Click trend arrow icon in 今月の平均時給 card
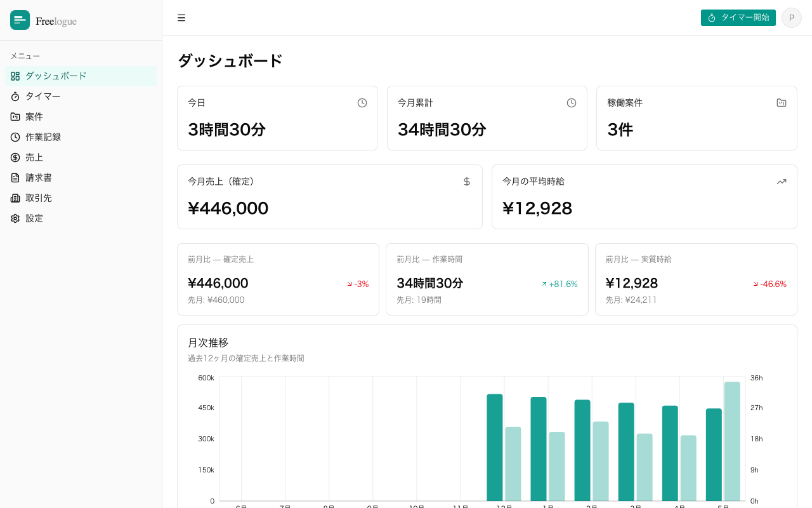The image size is (812, 508). point(782,182)
